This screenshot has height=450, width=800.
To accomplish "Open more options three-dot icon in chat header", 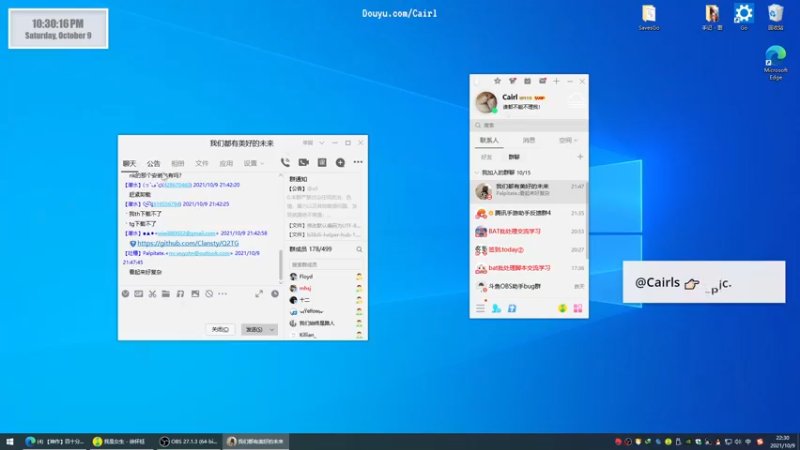I will coord(358,162).
